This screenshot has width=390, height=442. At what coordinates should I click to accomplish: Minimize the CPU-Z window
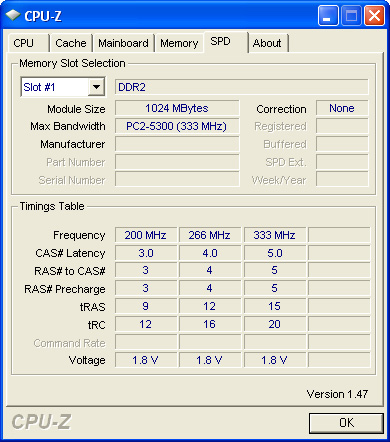pos(328,16)
